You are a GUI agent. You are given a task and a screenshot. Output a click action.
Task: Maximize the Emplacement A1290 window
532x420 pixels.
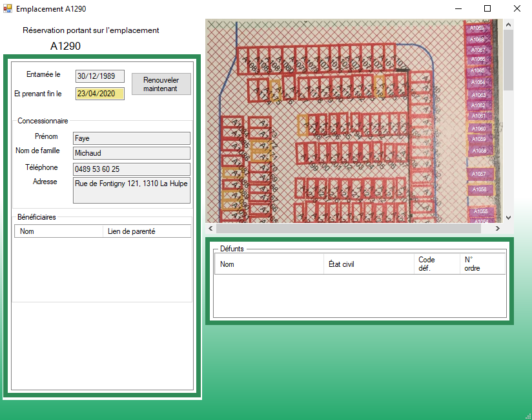[x=487, y=9]
